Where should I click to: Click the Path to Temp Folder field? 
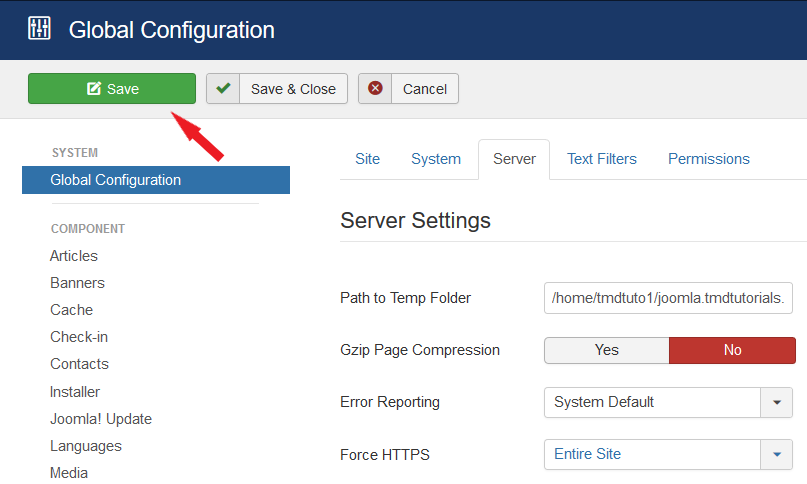[668, 298]
